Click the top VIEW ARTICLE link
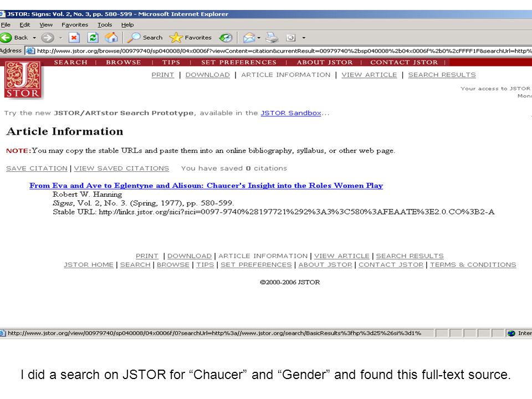Viewport: 532px width, 399px height. click(369, 75)
